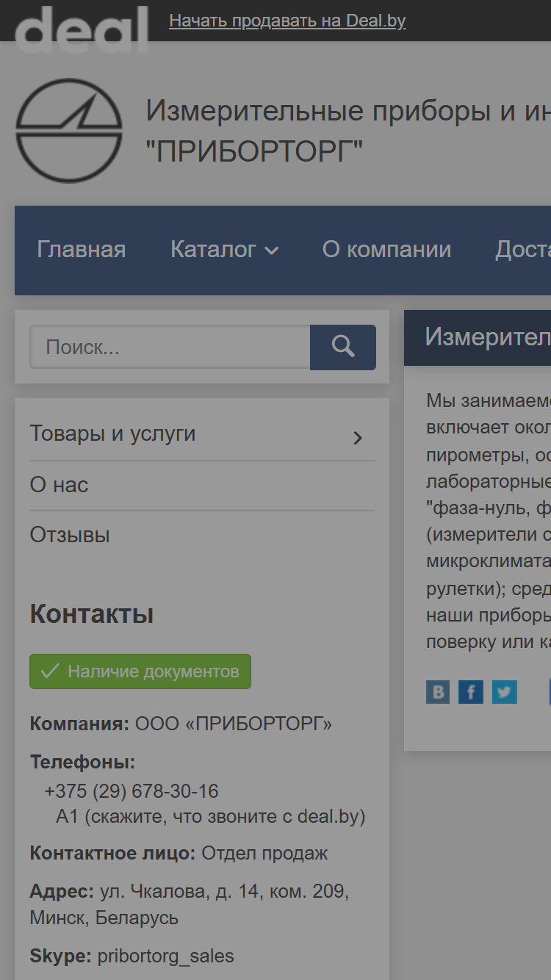Expand the Каталог dropdown menu
The image size is (551, 980).
click(x=224, y=250)
